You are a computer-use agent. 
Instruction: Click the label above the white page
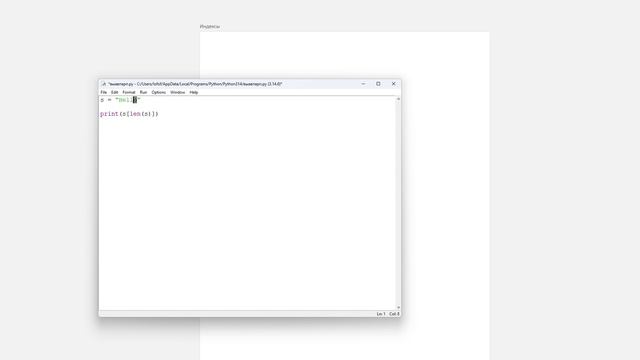(x=210, y=27)
